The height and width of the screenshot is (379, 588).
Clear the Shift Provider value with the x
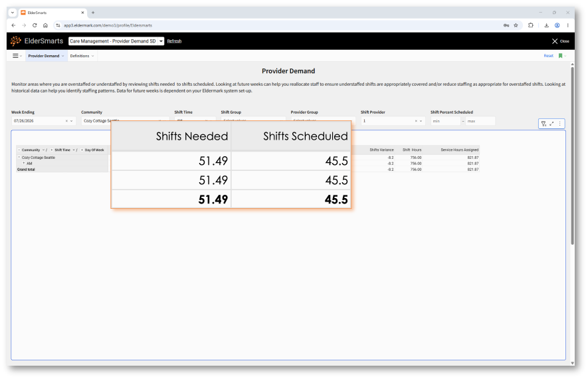[416, 121]
